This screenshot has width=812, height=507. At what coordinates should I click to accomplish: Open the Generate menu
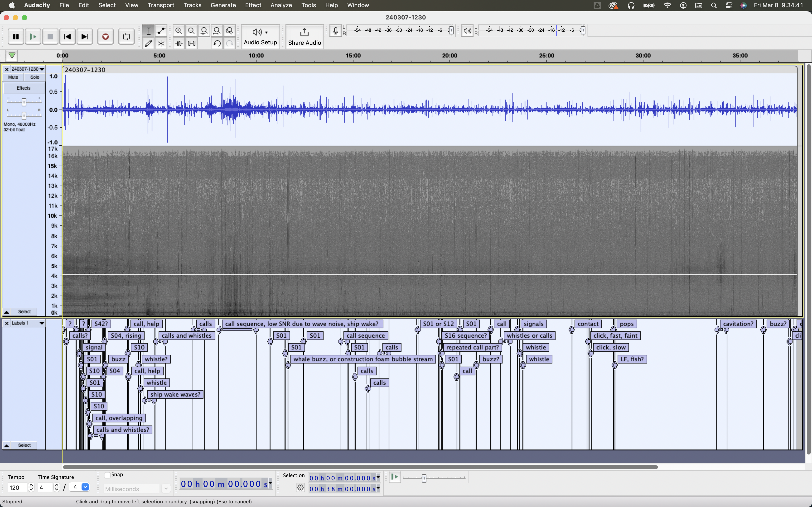pyautogui.click(x=223, y=5)
